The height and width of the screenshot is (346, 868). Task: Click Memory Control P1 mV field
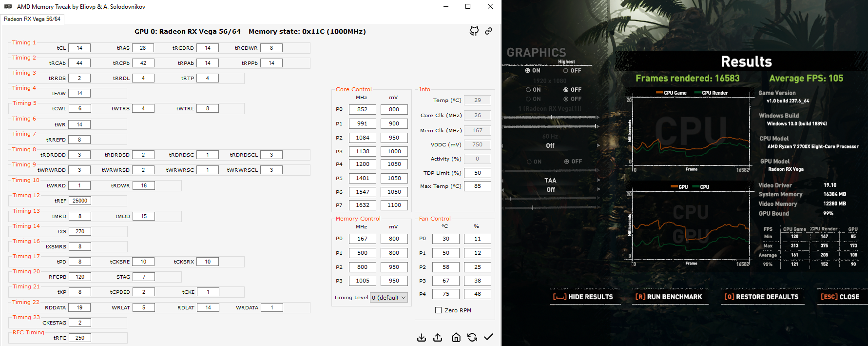coord(394,253)
